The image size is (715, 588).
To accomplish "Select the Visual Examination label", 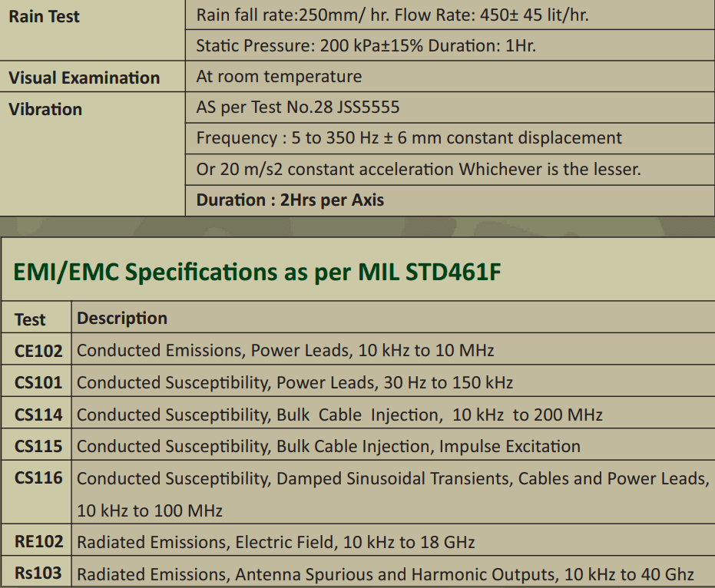I will coord(84,78).
